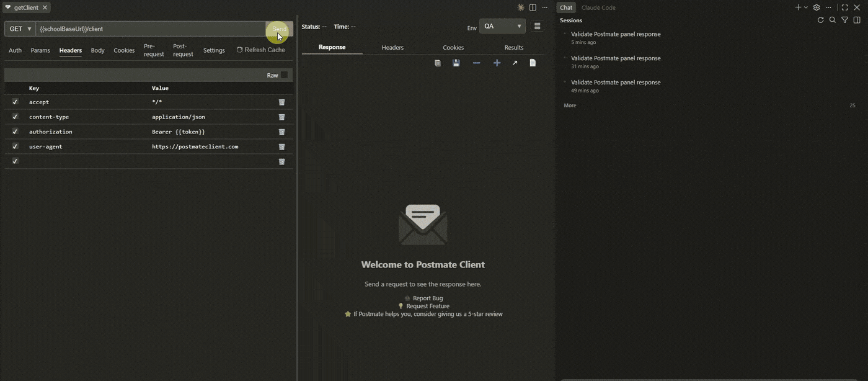Image resolution: width=868 pixels, height=381 pixels.
Task: Open response in new tab arrow icon
Action: 515,63
